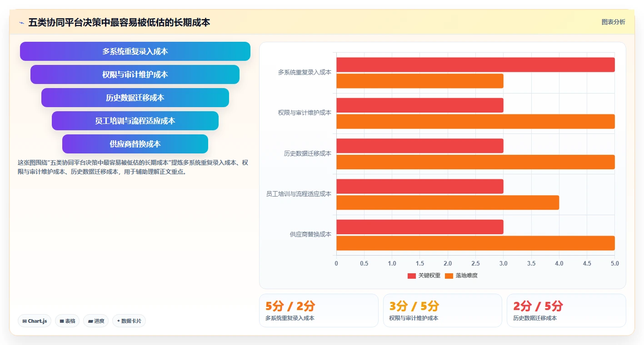
Task: Click the description paragraph under the funnel
Action: (133, 167)
